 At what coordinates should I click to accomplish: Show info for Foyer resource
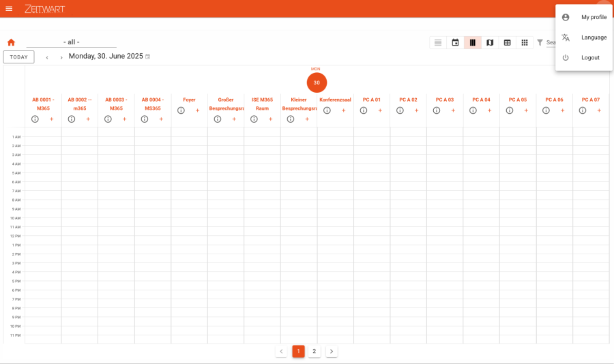[181, 110]
